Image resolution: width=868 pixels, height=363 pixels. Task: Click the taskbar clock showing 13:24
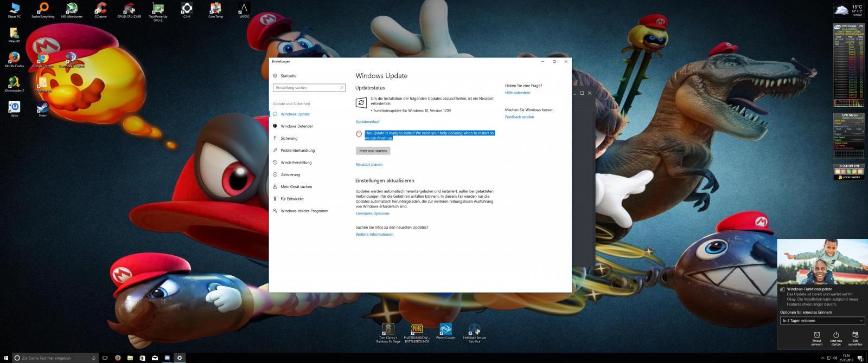846,358
